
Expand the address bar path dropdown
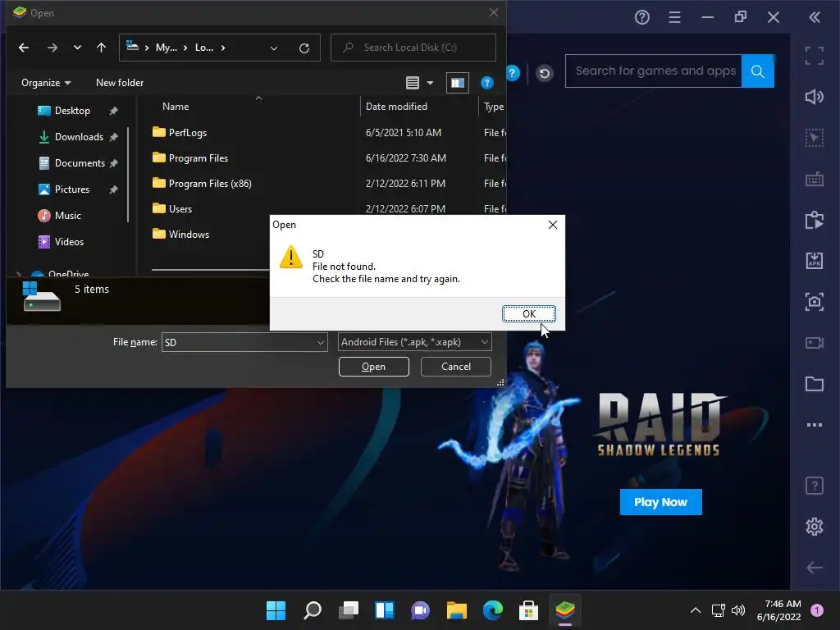coord(274,48)
